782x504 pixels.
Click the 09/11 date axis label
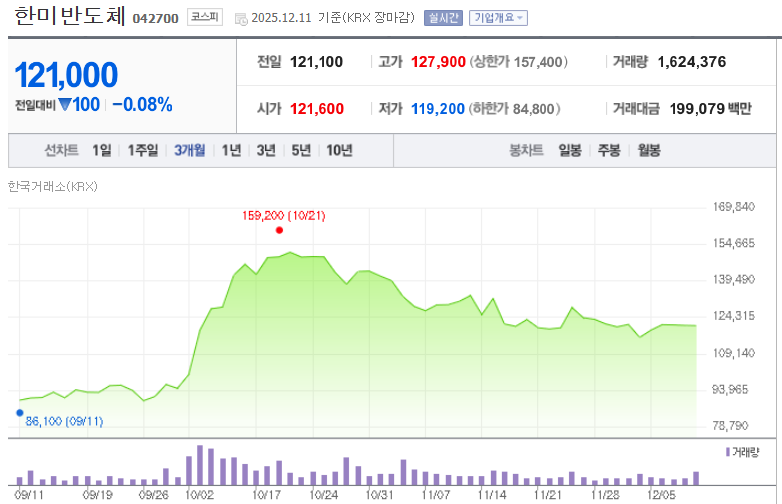click(29, 495)
